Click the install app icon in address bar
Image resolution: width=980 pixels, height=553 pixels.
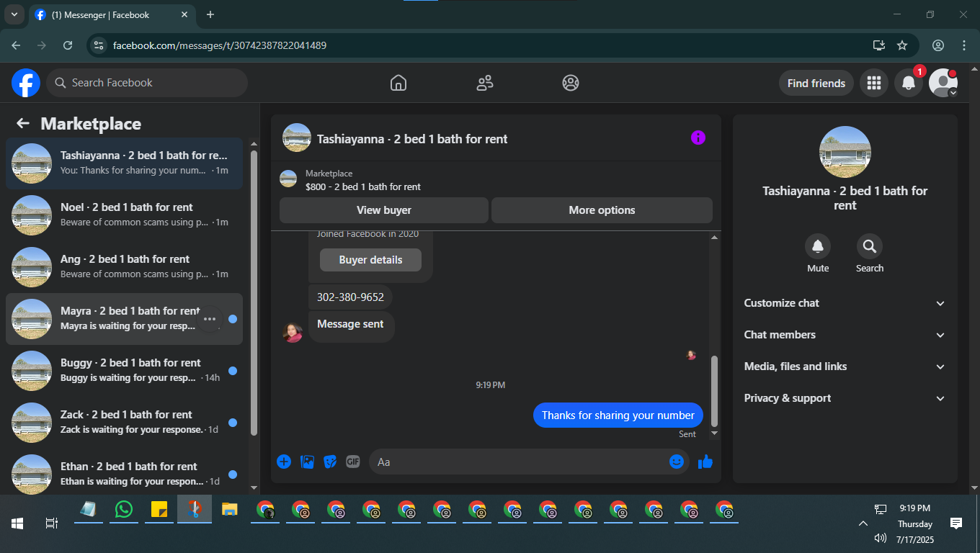click(x=879, y=45)
